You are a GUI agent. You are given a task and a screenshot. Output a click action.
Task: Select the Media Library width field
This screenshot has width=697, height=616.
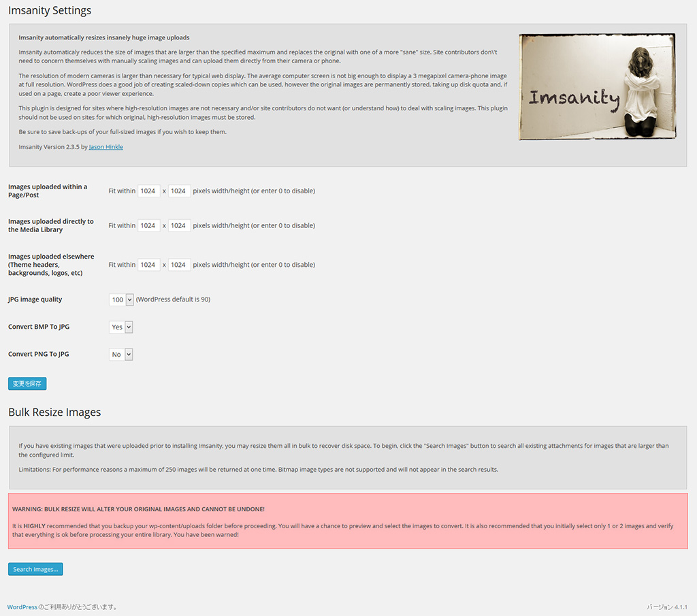(x=148, y=225)
